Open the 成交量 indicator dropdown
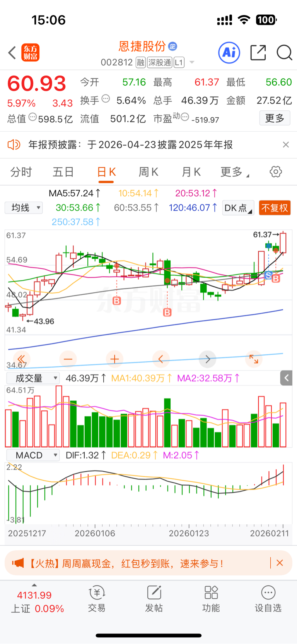Screen dimensions: 297x644 click(x=32, y=378)
